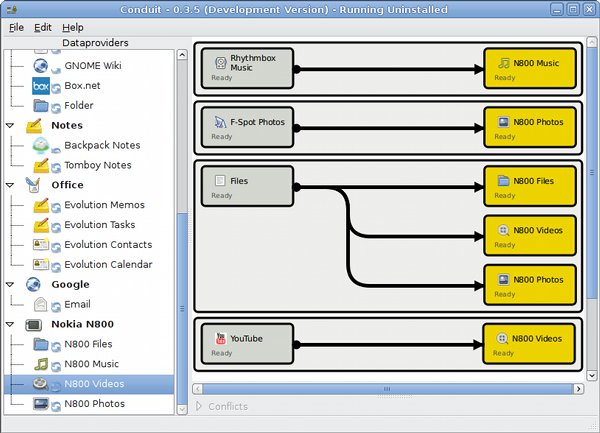600x433 pixels.
Task: Click the Evolution Contacts card icon
Action: (x=41, y=244)
